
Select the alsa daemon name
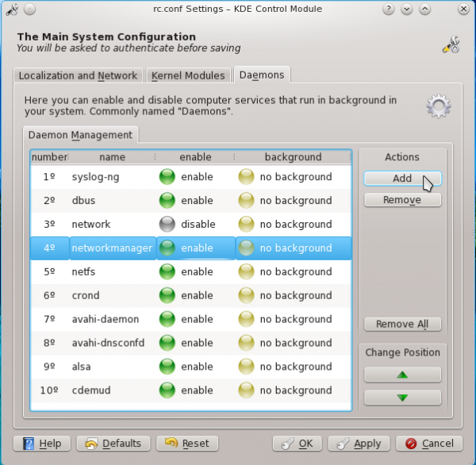pos(81,367)
